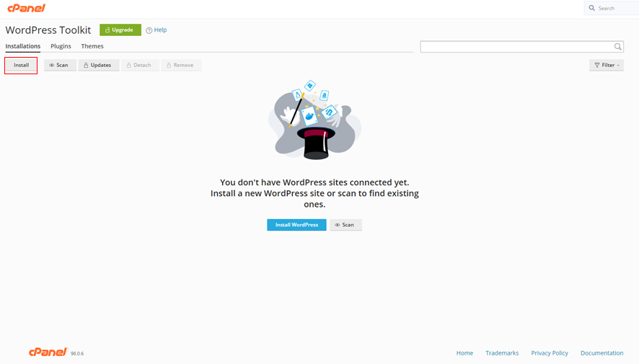Open the Documentation link in the footer

[x=601, y=353]
